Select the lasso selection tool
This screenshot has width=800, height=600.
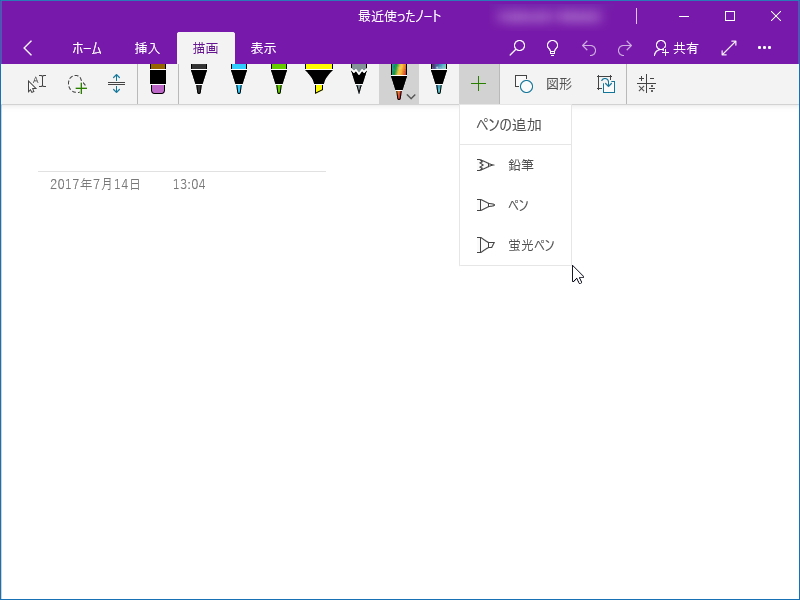(77, 84)
